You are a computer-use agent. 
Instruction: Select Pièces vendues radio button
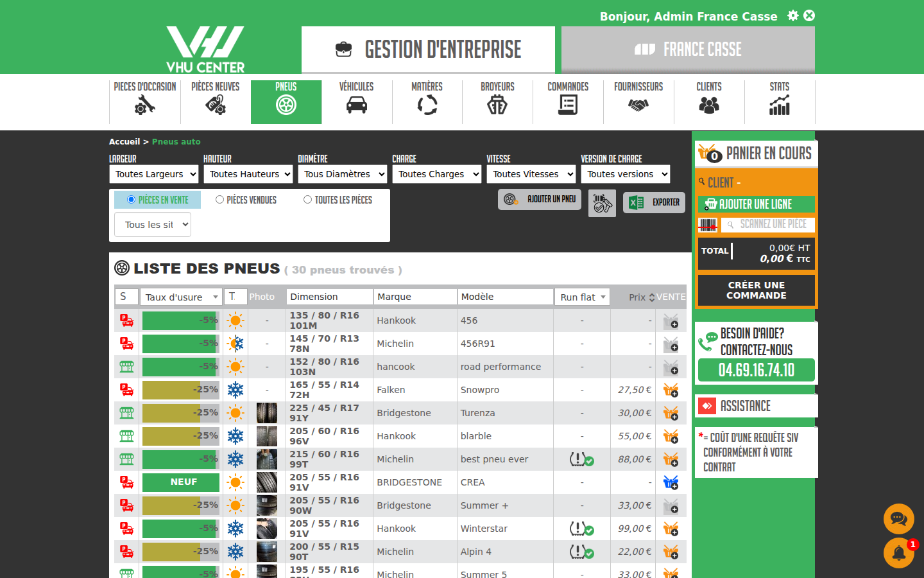[x=219, y=200]
